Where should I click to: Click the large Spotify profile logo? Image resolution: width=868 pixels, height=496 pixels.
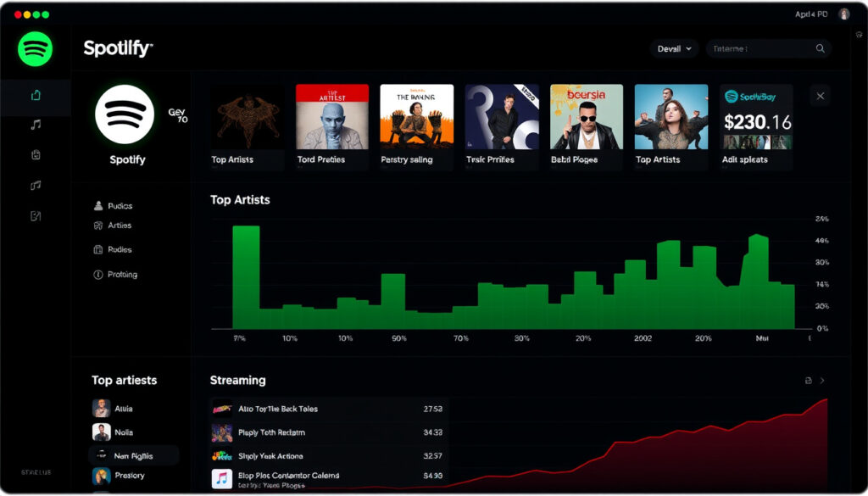[x=125, y=114]
